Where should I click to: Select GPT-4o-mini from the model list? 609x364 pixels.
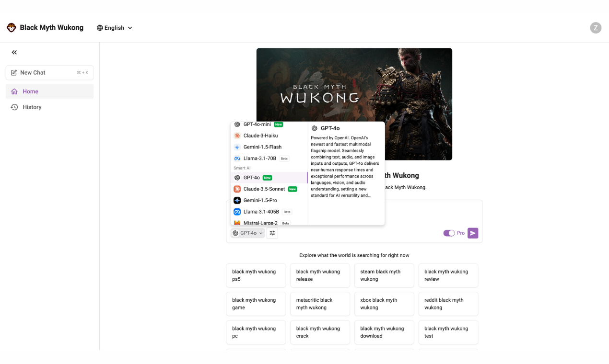(x=269, y=125)
